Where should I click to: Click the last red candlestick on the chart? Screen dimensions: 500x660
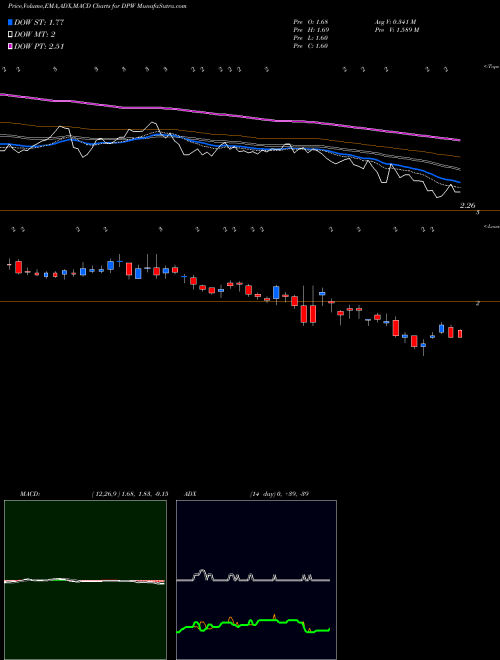pos(460,334)
